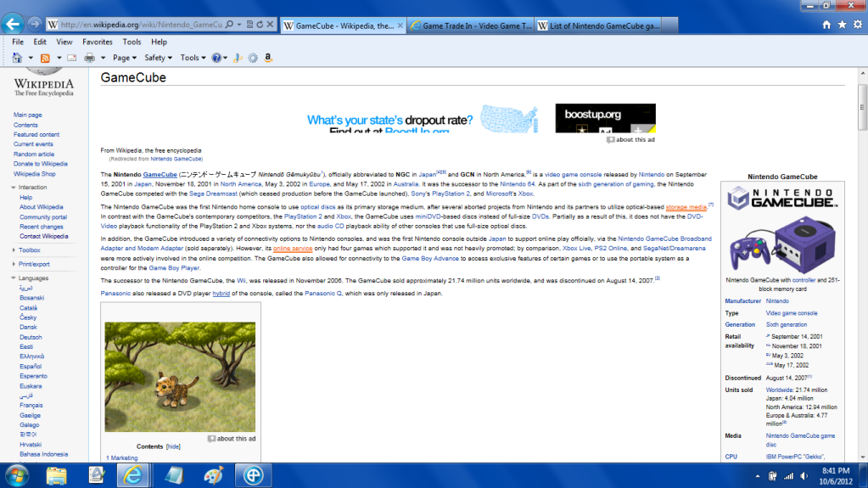
Task: Open Favorites star icon at top right
Action: 842,25
